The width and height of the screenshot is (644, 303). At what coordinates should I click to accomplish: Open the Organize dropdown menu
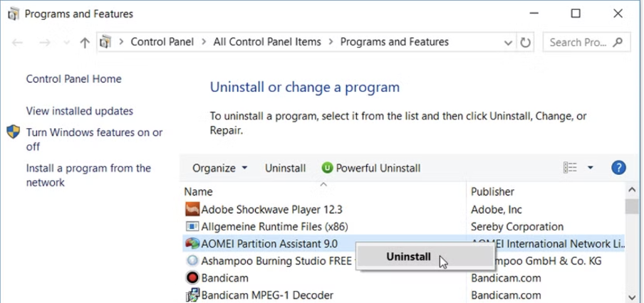(220, 169)
